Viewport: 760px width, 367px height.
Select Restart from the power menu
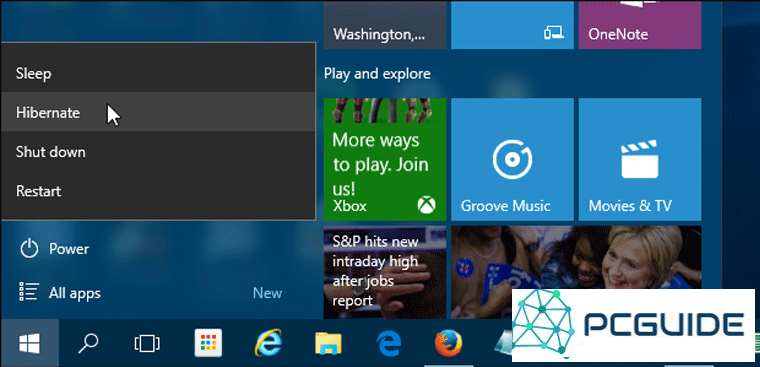pyautogui.click(x=158, y=191)
